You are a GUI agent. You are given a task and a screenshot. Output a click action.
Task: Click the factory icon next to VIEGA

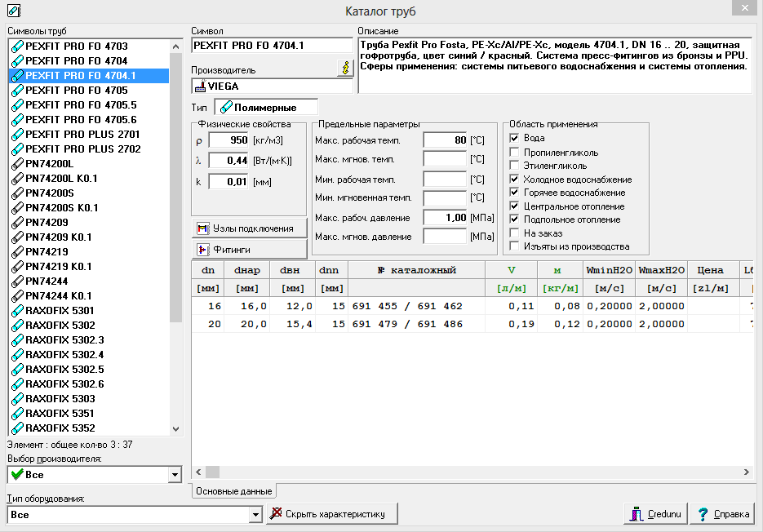coord(201,86)
